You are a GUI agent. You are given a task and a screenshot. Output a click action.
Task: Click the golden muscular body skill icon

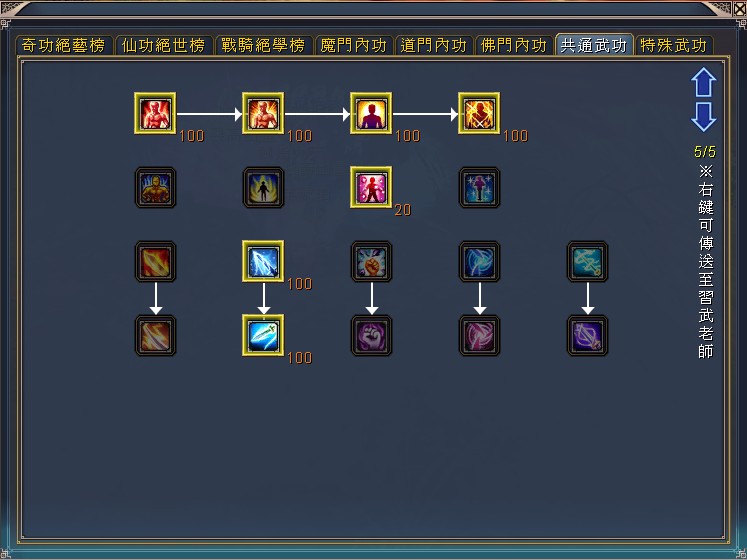[x=155, y=187]
